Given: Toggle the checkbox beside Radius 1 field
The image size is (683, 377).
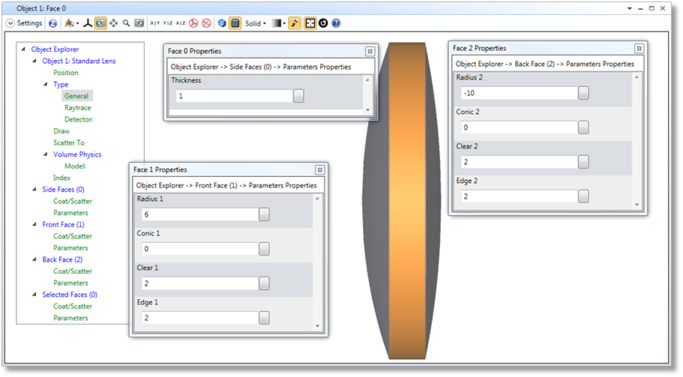Looking at the screenshot, I should click(264, 214).
